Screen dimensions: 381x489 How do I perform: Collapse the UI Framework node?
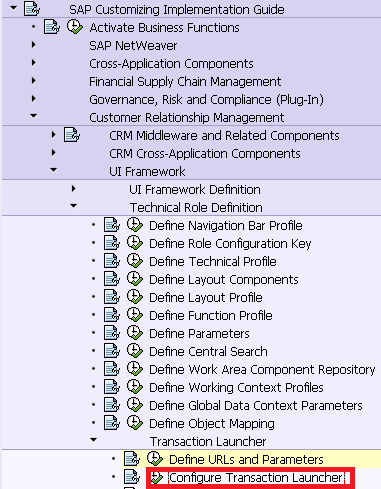(53, 170)
